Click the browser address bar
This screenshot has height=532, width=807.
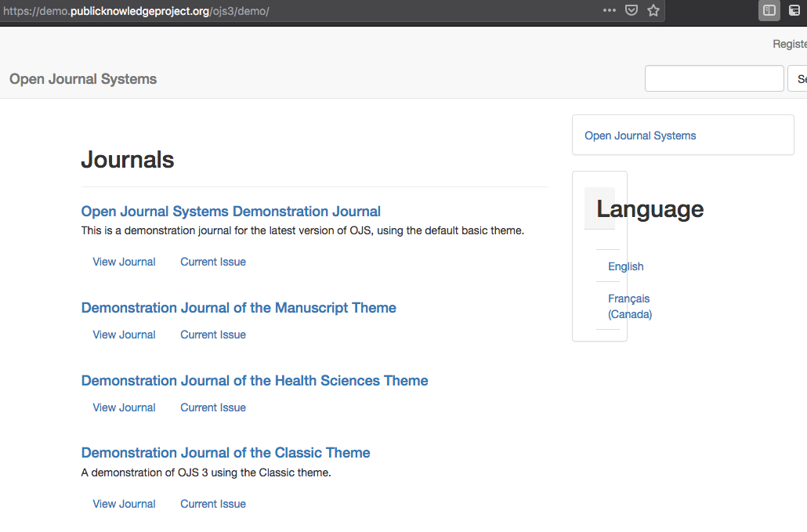click(313, 11)
